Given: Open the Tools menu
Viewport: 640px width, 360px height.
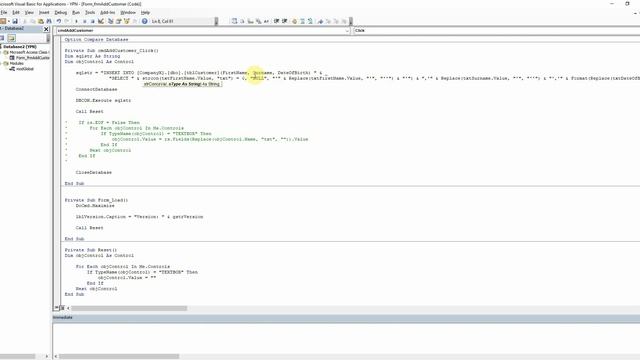Looking at the screenshot, I should [x=90, y=13].
